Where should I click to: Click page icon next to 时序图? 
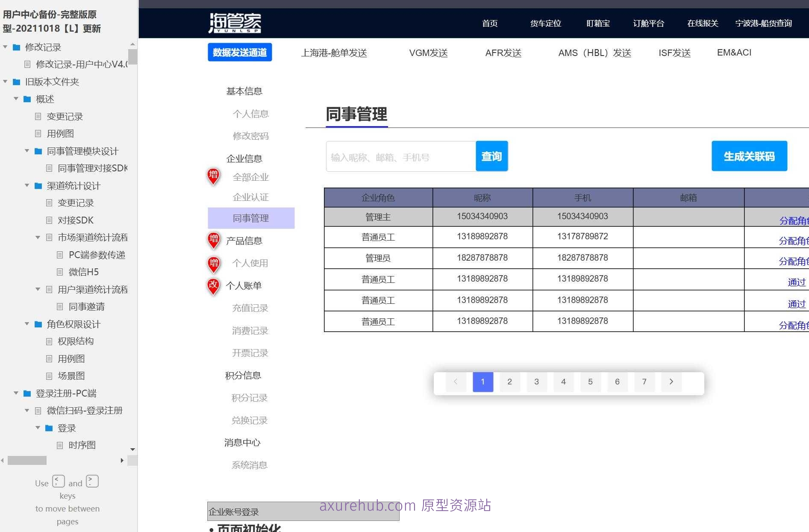tap(60, 445)
